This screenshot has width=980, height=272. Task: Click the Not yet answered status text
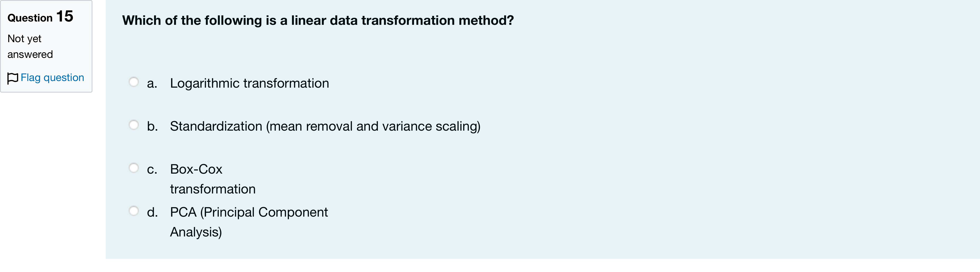coord(30,47)
